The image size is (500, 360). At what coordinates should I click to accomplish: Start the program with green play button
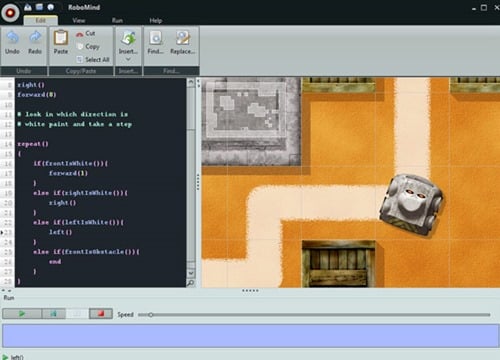tap(22, 314)
